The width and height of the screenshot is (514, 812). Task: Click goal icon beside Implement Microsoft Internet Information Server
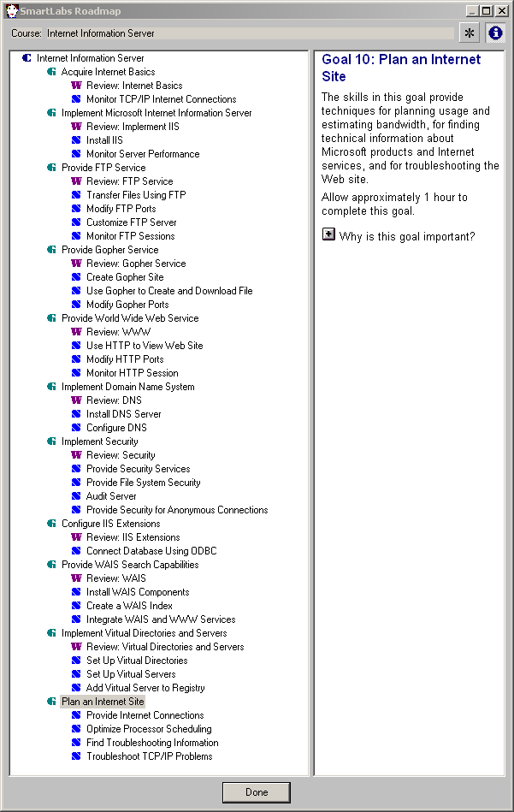(51, 112)
